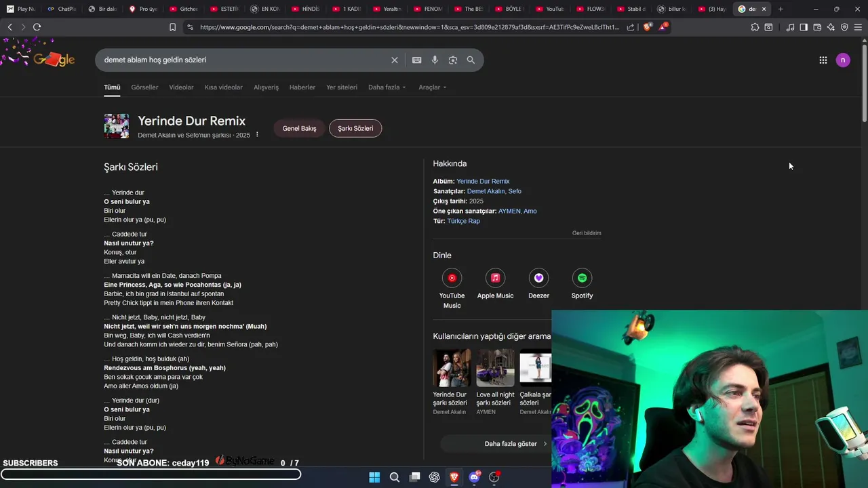Clear the search box with the X icon
The width and height of the screenshot is (868, 488).
click(395, 60)
